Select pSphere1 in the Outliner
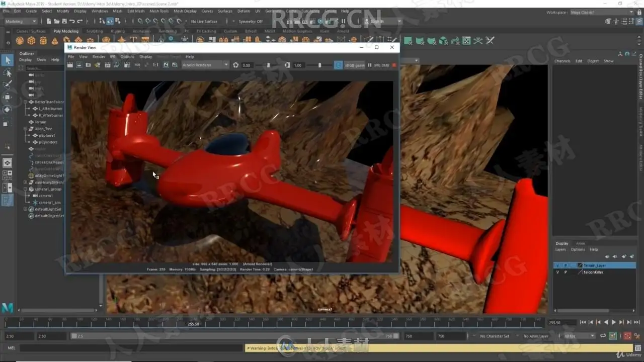 tap(47, 135)
